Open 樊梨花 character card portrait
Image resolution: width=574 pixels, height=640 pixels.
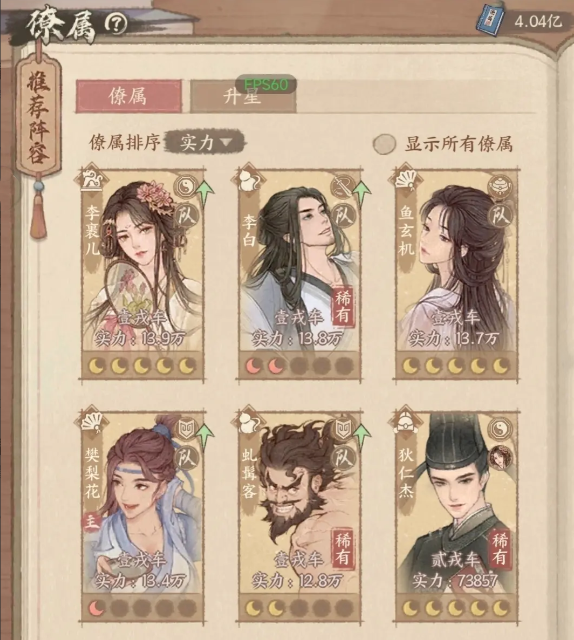tap(143, 502)
